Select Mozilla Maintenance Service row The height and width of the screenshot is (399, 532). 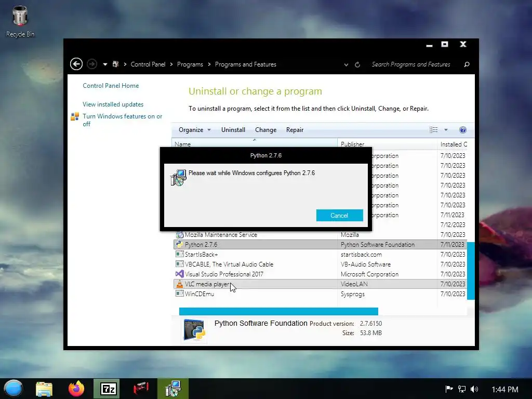[x=320, y=235]
